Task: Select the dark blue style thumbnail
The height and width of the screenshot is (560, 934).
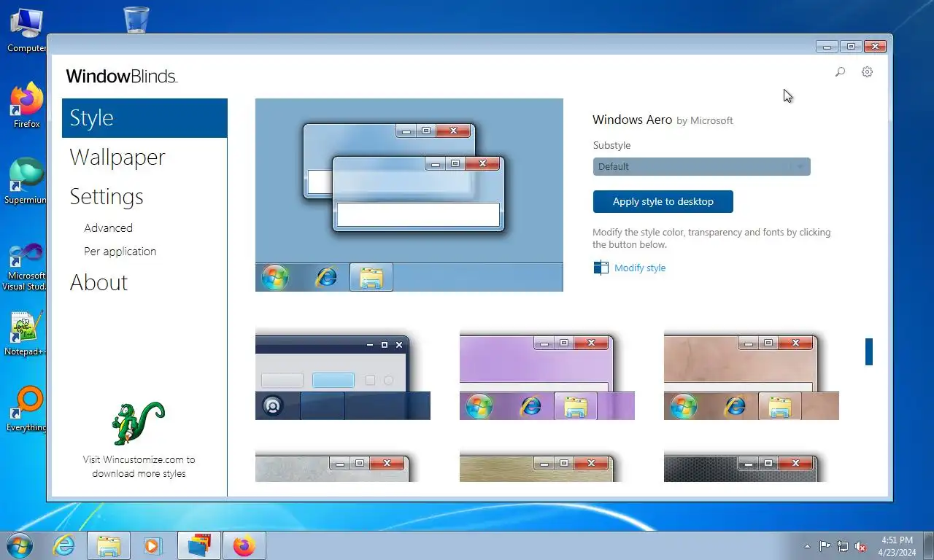Action: tap(343, 376)
